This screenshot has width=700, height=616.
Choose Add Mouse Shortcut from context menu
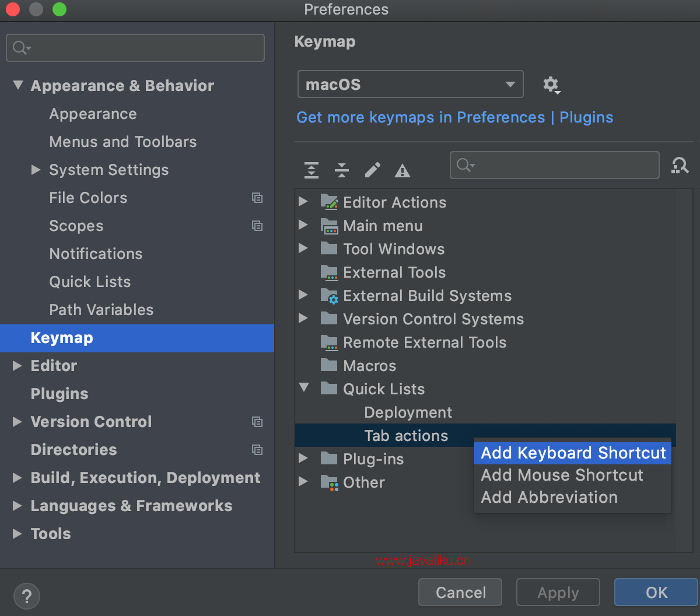point(572,475)
